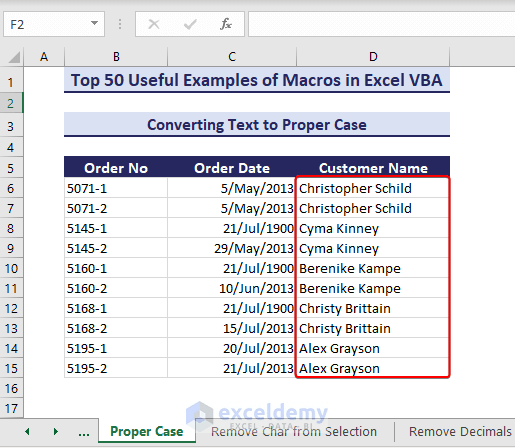Click 'Converting Text to Proper Case' heading

coord(257,125)
